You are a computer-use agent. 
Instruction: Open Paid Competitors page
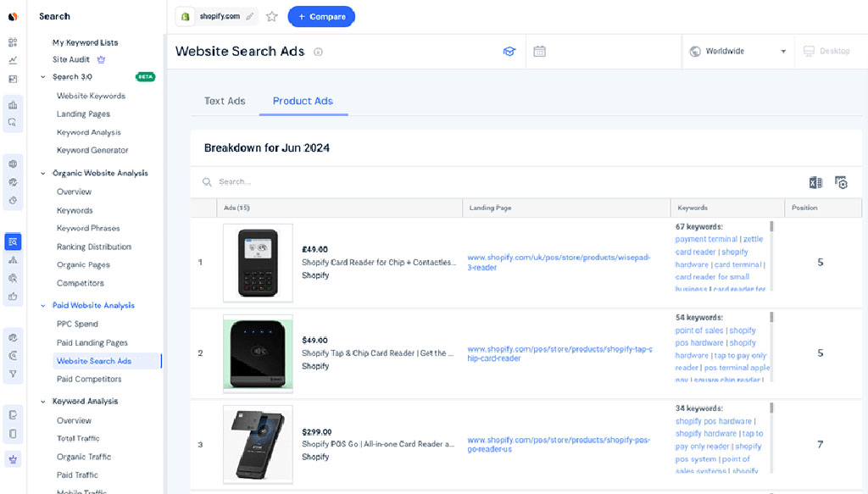tap(89, 379)
